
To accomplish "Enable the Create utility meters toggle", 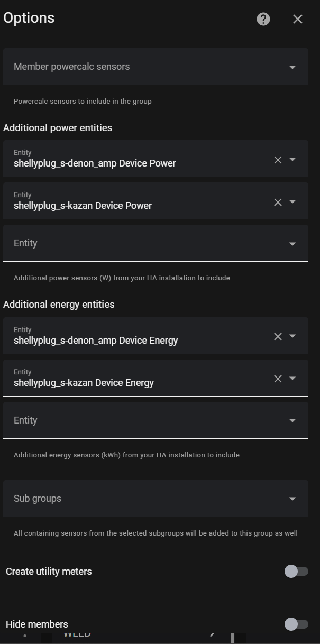I will point(296,571).
